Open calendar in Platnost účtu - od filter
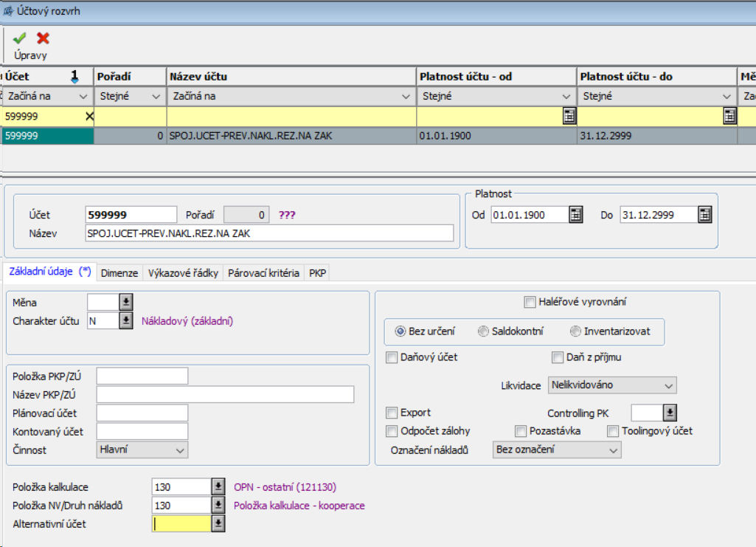 pos(569,115)
